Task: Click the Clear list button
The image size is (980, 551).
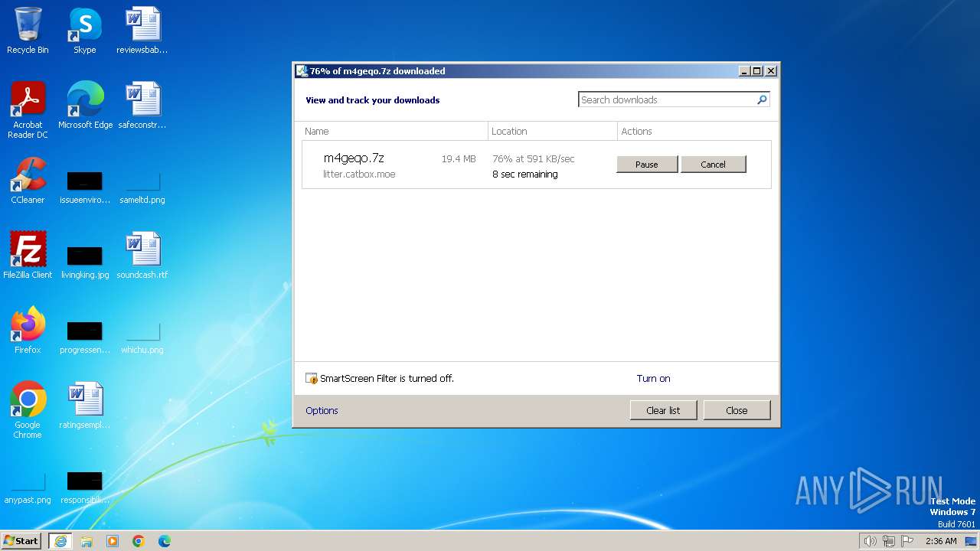Action: click(x=663, y=410)
